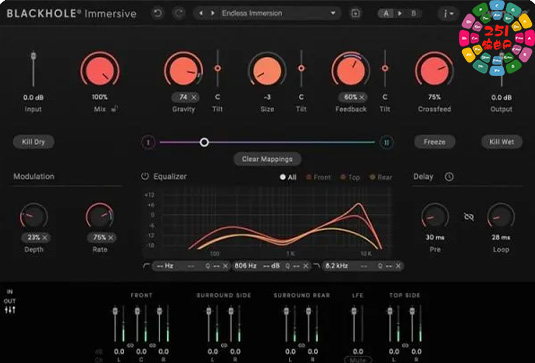This screenshot has height=363, width=535.
Task: Click the Size knob
Action: 267,70
